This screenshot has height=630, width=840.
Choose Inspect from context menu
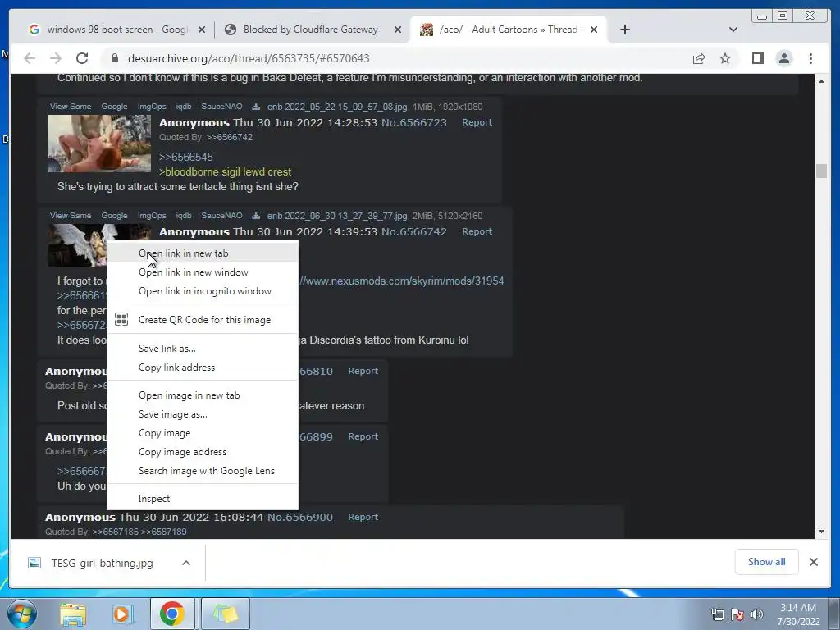coord(203,499)
